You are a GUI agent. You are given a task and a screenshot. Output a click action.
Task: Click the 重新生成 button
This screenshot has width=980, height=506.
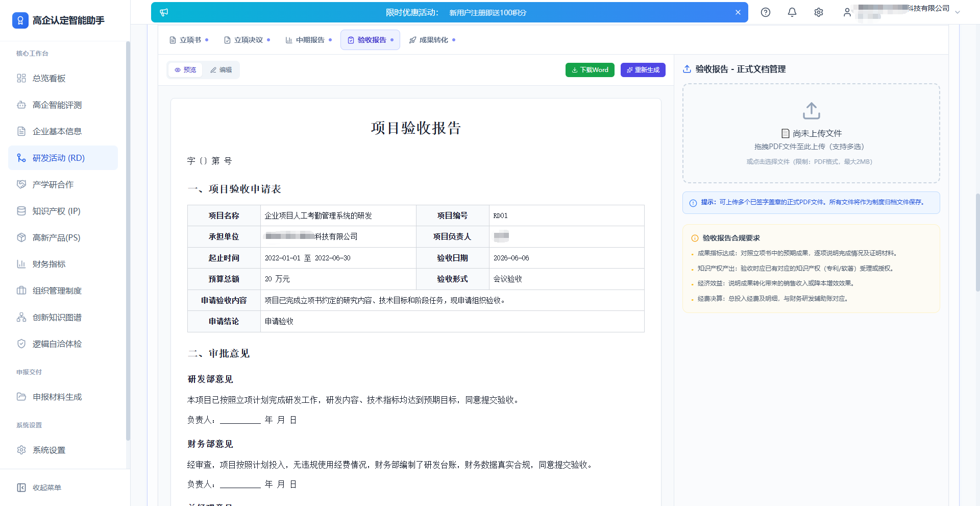643,70
